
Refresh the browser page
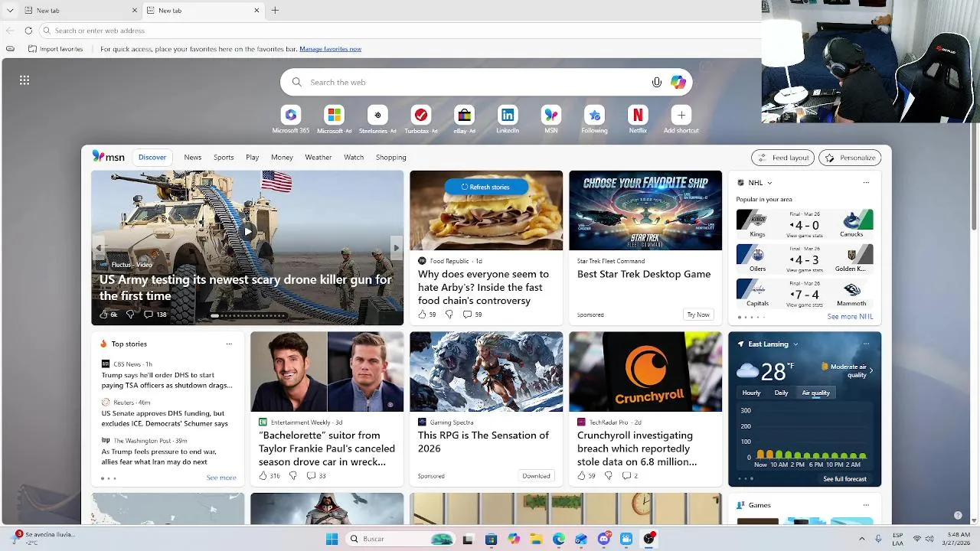point(28,31)
